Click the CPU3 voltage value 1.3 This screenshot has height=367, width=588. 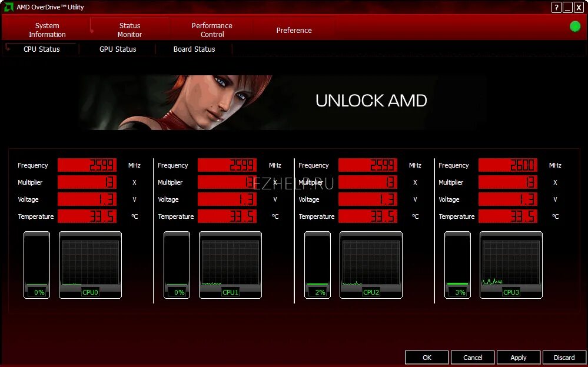pyautogui.click(x=508, y=199)
